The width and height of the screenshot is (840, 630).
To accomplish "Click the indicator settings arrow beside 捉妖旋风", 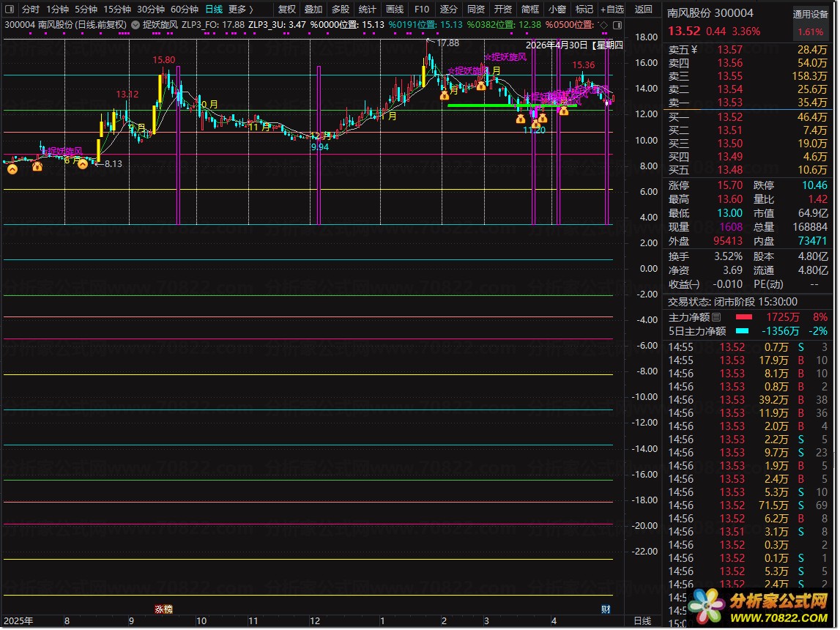I will coord(135,25).
